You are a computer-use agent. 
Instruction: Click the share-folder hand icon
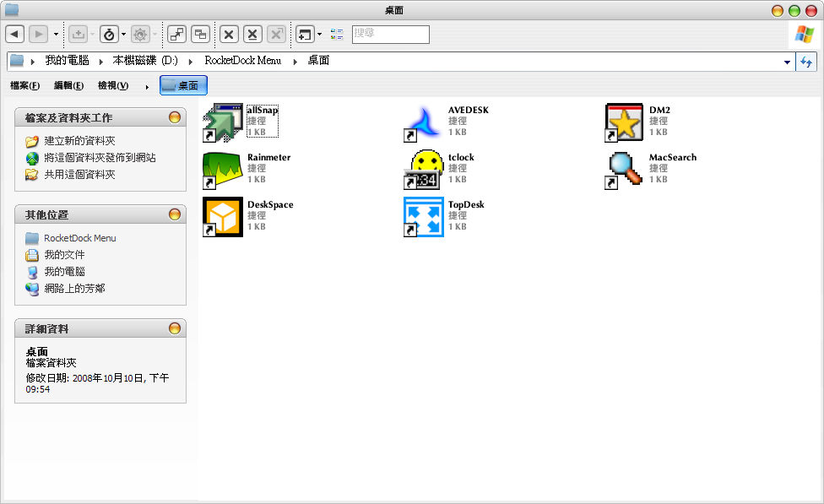coord(32,175)
